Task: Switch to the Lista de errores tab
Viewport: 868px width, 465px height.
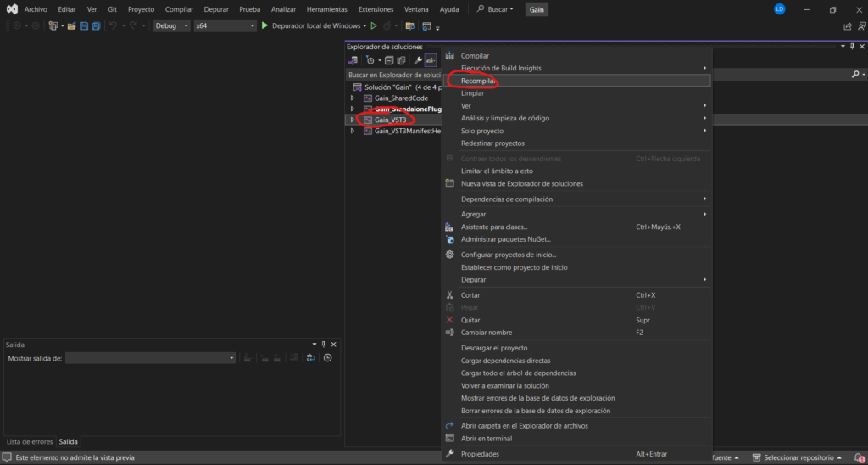Action: (30, 442)
